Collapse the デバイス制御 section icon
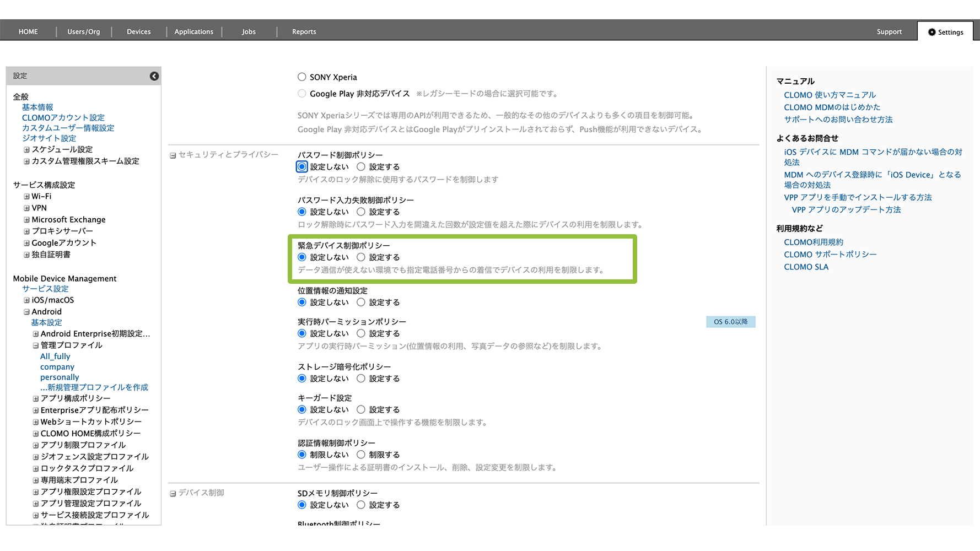The width and height of the screenshot is (980, 551). [x=173, y=494]
